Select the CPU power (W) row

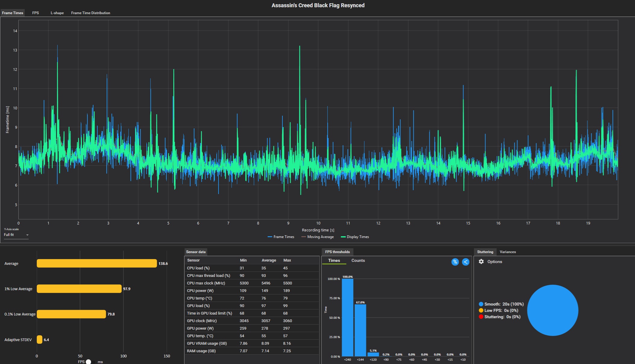(252, 291)
